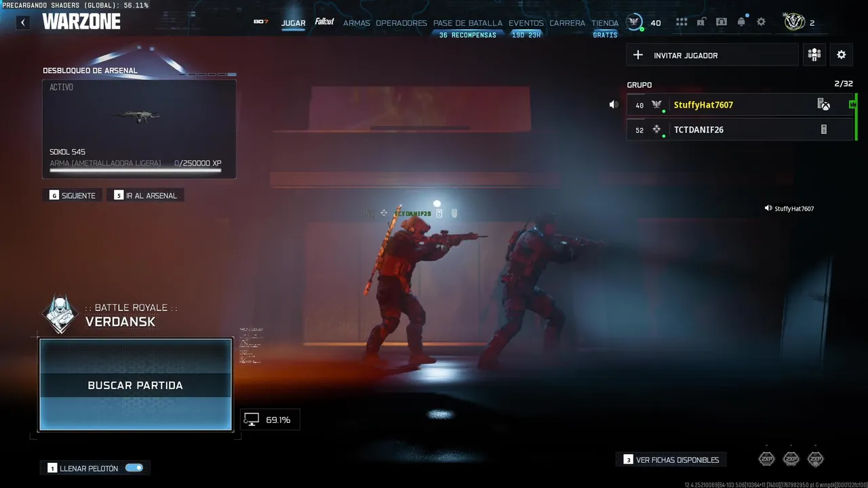The image size is (868, 488).
Task: Click the rank emblem of StuffyHat7607 in the group
Action: coord(656,104)
